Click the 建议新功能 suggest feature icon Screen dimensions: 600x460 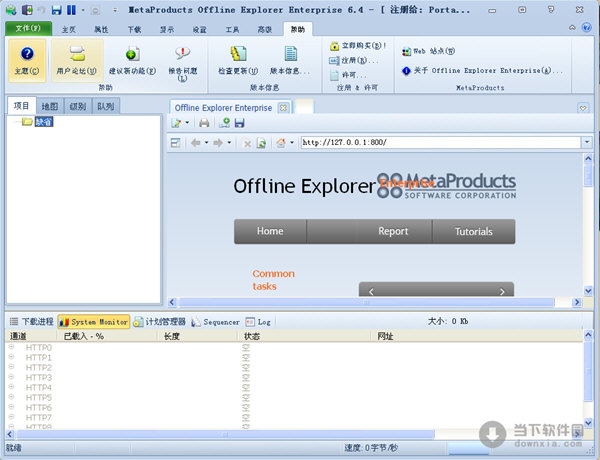coord(132,54)
